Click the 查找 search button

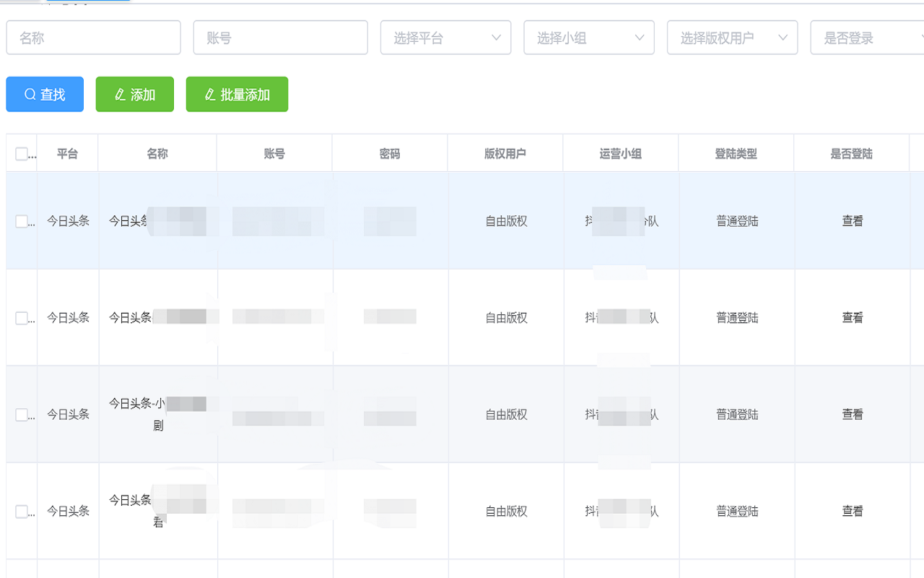[45, 95]
